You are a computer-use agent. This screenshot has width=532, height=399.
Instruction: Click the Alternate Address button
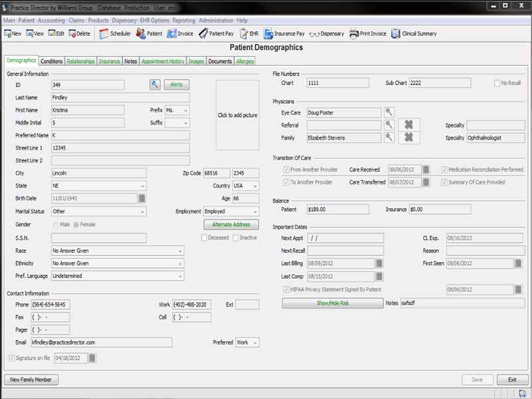[231, 225]
